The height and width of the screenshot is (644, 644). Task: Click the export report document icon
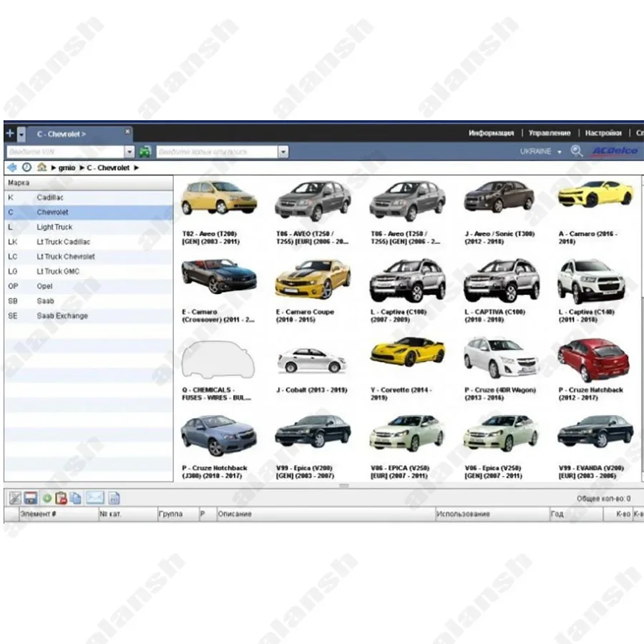[x=114, y=498]
